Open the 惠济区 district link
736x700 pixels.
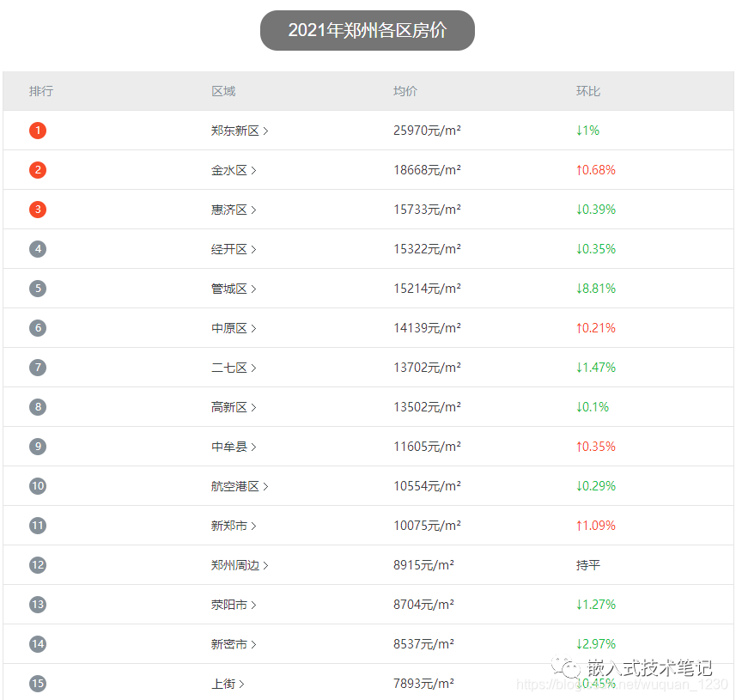click(x=234, y=210)
